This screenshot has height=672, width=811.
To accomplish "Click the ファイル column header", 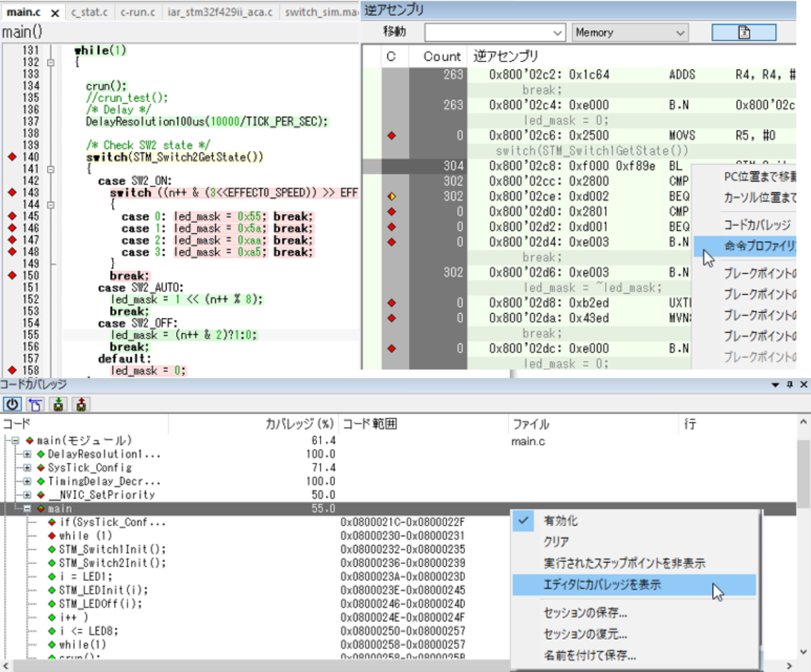I will tap(593, 424).
